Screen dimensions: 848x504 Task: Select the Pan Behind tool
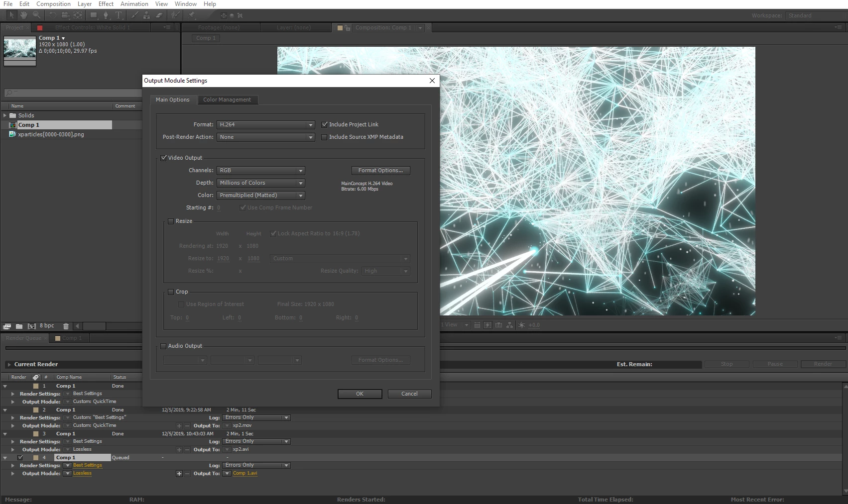click(x=78, y=15)
